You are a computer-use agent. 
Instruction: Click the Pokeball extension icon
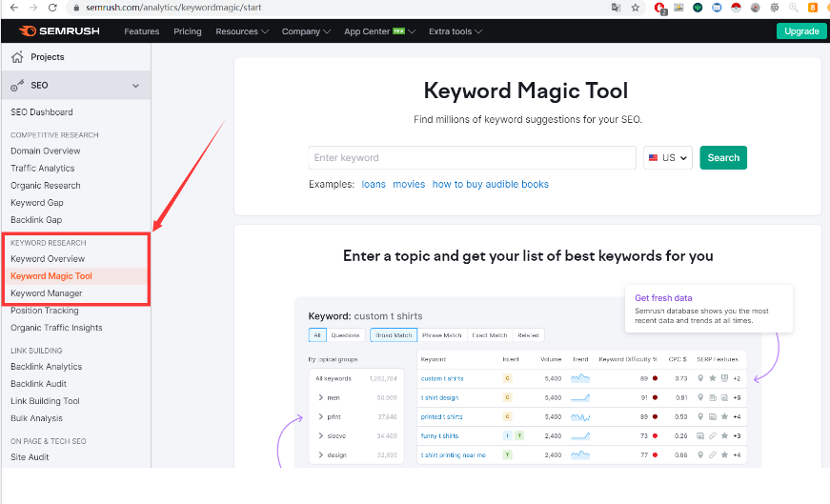735,8
